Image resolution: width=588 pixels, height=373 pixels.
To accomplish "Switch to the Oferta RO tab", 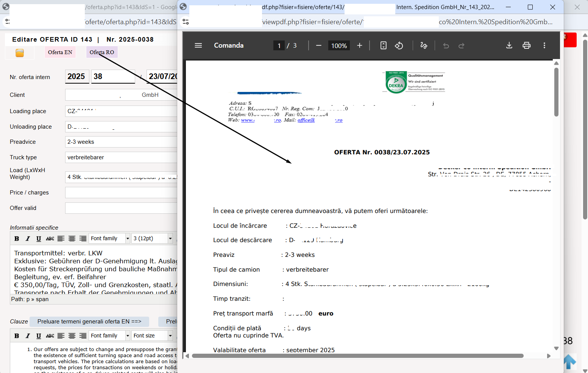I will [102, 52].
